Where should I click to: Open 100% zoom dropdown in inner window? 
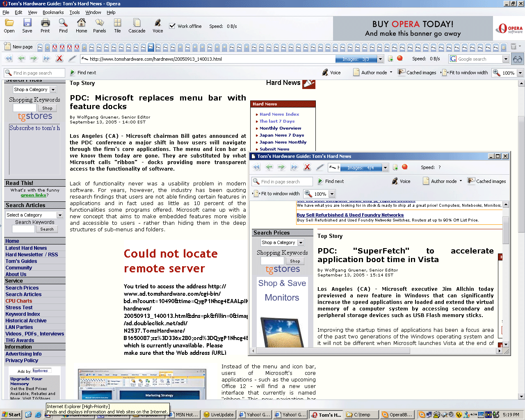coord(332,194)
